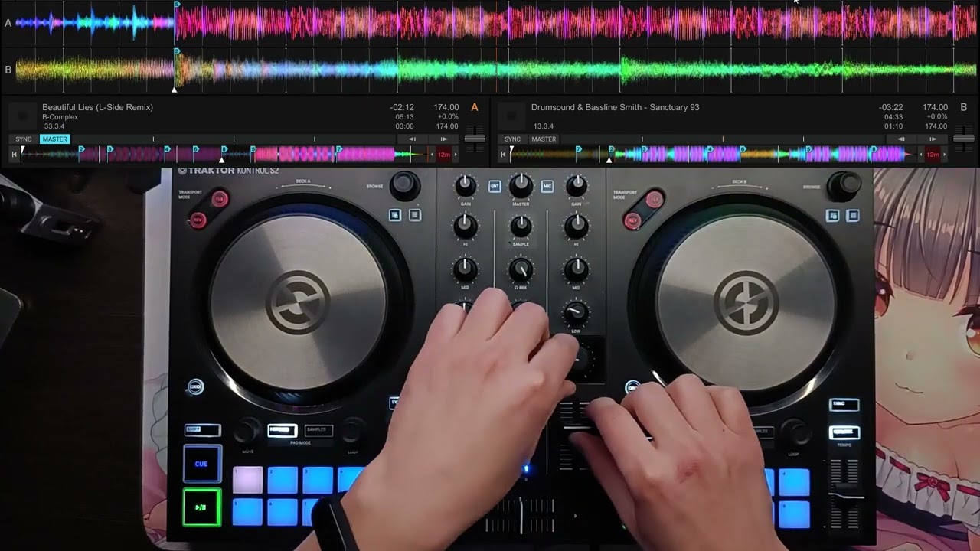Viewport: 980px width, 551px height.
Task: Click the +0.0% tempo value on Deck A
Action: pos(448,117)
